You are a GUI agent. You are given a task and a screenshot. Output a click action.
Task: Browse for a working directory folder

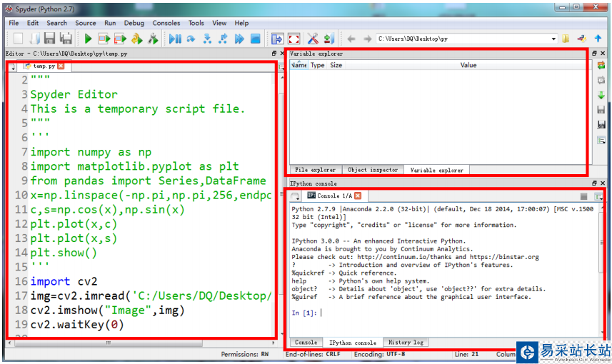tap(566, 39)
